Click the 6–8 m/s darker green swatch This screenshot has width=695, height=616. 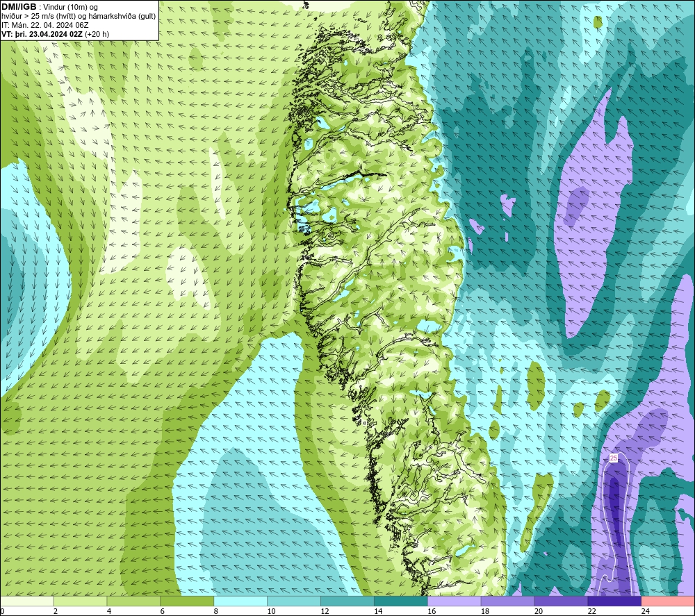(187, 601)
